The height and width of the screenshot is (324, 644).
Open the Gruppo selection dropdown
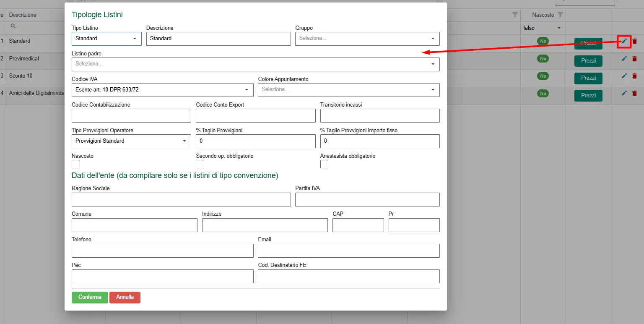[x=367, y=39]
